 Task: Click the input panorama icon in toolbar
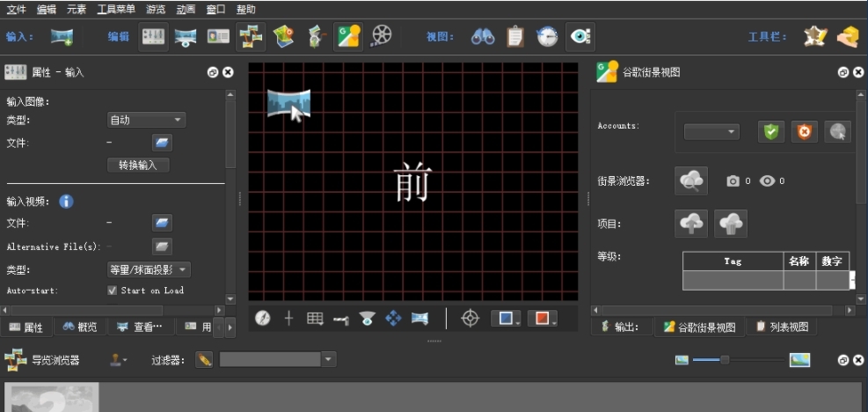coord(62,37)
